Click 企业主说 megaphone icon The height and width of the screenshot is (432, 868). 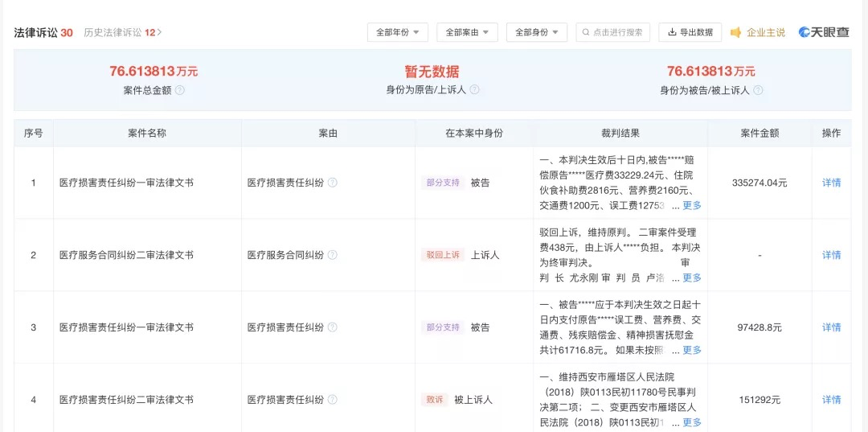[736, 32]
